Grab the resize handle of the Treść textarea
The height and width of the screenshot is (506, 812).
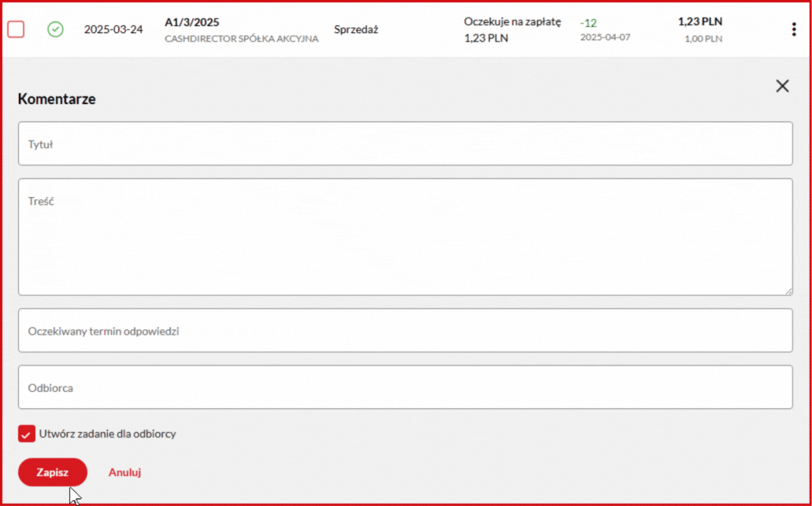788,292
